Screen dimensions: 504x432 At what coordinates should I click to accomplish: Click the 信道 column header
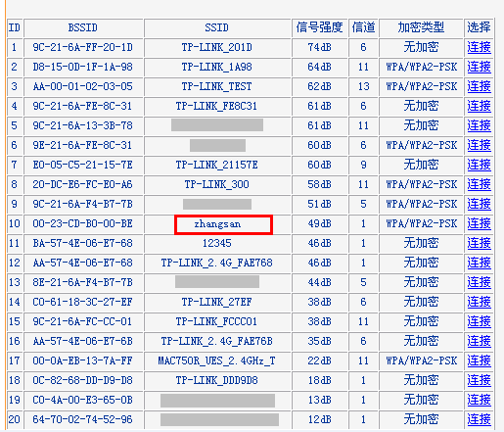click(363, 27)
